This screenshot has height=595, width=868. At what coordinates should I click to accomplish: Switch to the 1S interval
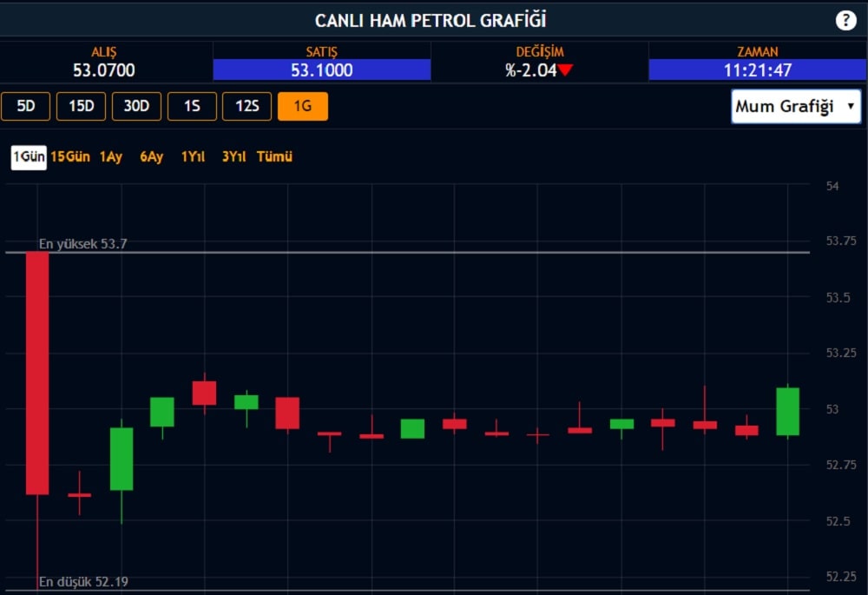click(x=192, y=106)
